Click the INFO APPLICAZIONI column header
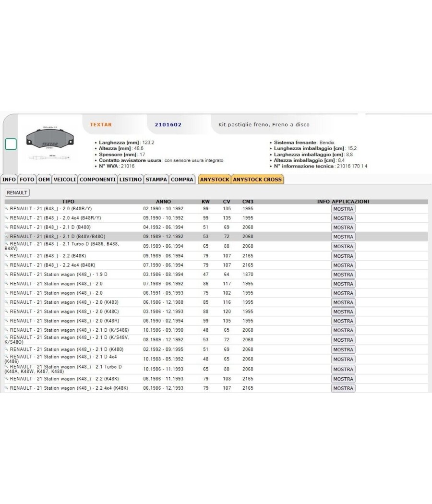Viewport: 432px width, 504px height. (343, 202)
